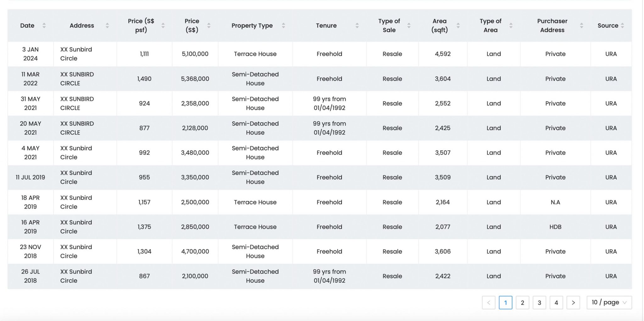
Task: Click sort arrows beside Price (S$)
Action: coord(209,25)
